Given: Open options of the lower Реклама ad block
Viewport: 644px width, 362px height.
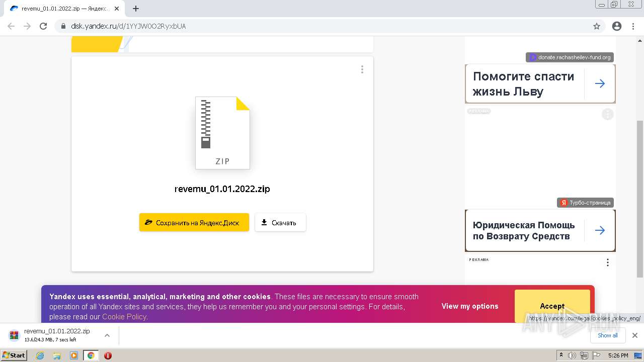Looking at the screenshot, I should [608, 262].
